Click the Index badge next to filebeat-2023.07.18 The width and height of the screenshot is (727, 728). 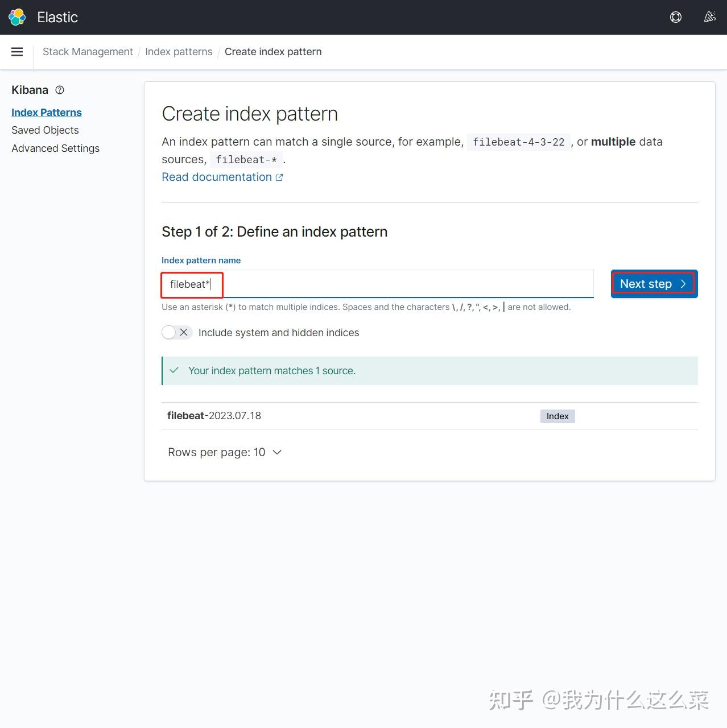pyautogui.click(x=557, y=416)
